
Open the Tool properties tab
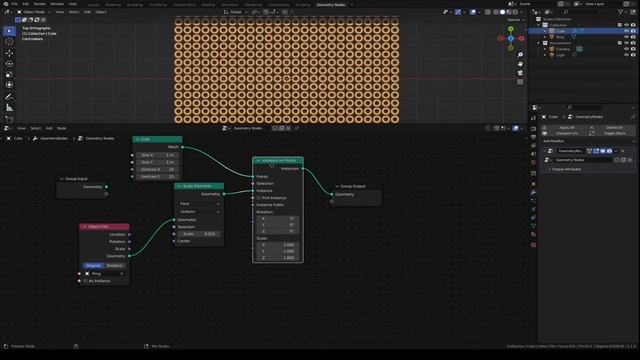coord(533,118)
